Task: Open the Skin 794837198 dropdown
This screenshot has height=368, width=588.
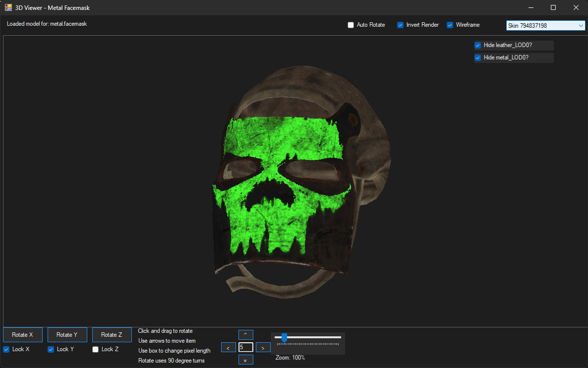Action: tap(545, 25)
